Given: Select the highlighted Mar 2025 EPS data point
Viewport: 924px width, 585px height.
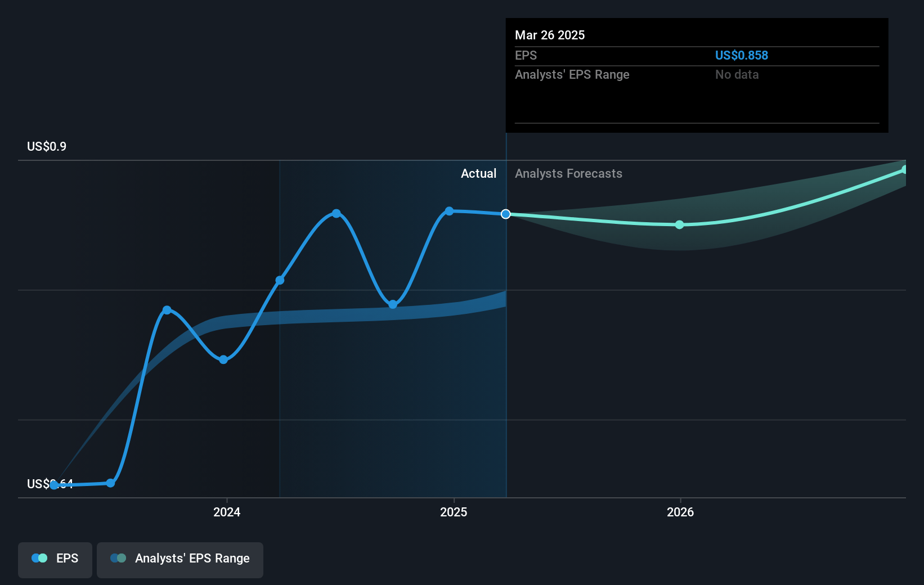Looking at the screenshot, I should (506, 214).
